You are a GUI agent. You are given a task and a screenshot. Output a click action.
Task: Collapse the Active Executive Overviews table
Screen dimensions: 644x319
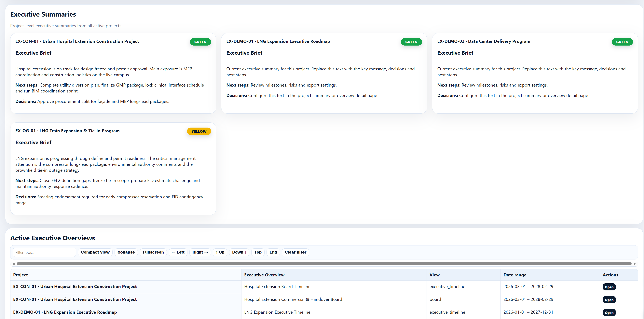click(126, 252)
